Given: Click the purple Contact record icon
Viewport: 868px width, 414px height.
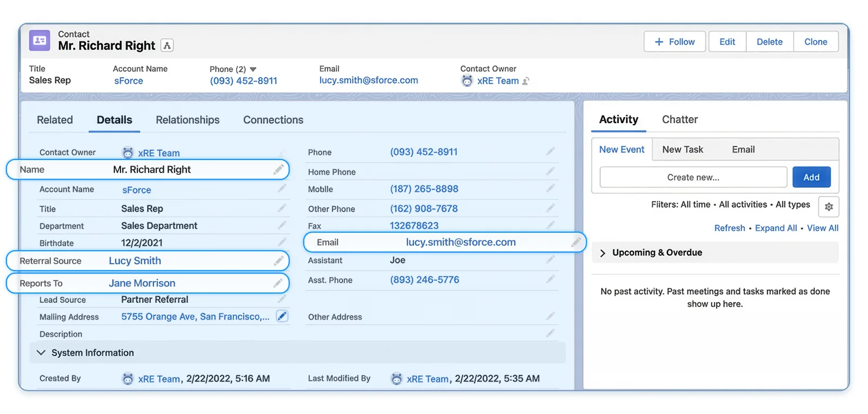Looking at the screenshot, I should [x=39, y=41].
